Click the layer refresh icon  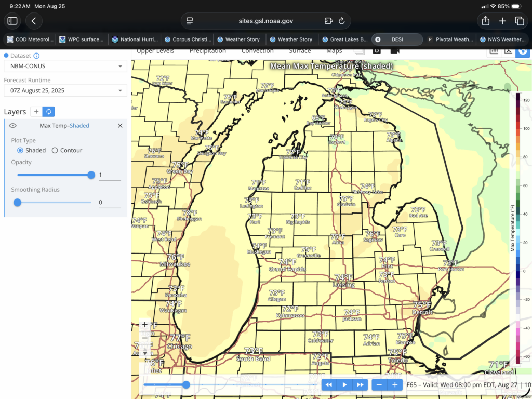point(49,112)
